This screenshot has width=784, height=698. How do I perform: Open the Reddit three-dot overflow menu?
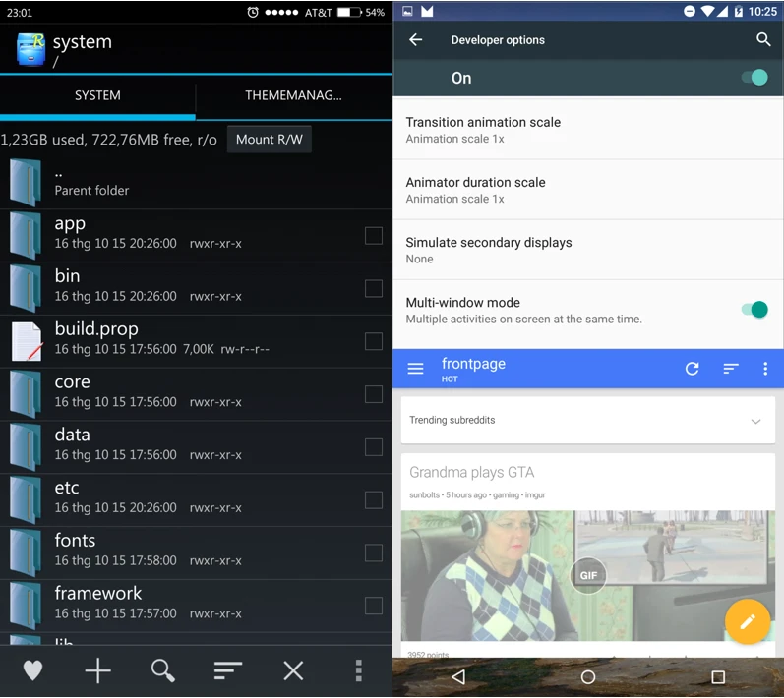click(765, 369)
